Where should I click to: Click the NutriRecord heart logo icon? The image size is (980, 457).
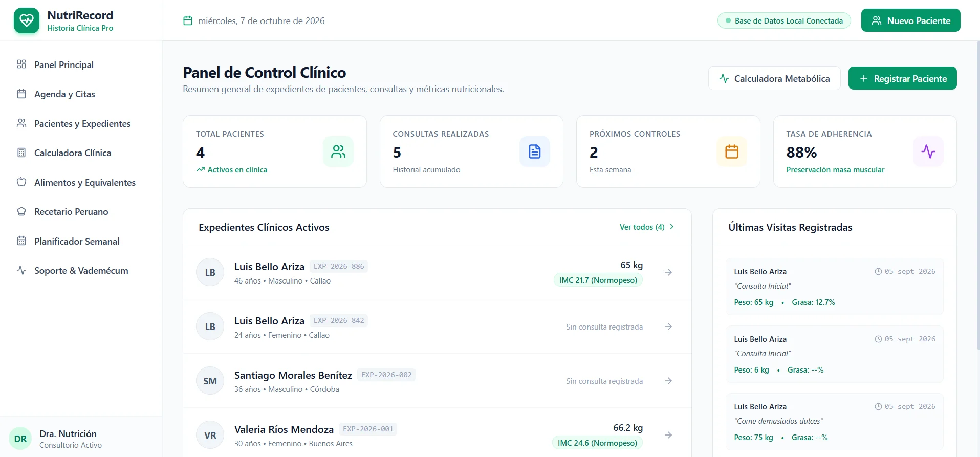tap(27, 20)
